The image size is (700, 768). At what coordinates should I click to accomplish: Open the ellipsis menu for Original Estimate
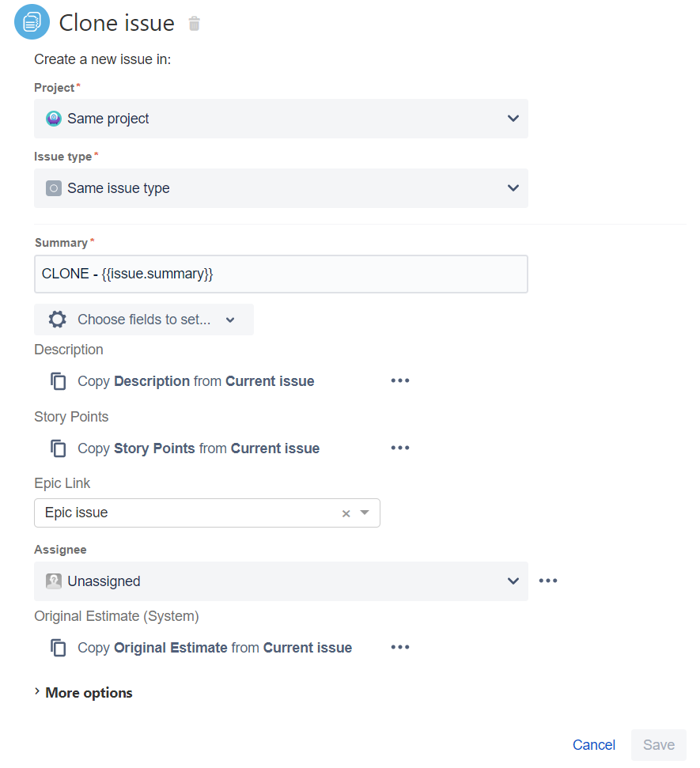(400, 648)
